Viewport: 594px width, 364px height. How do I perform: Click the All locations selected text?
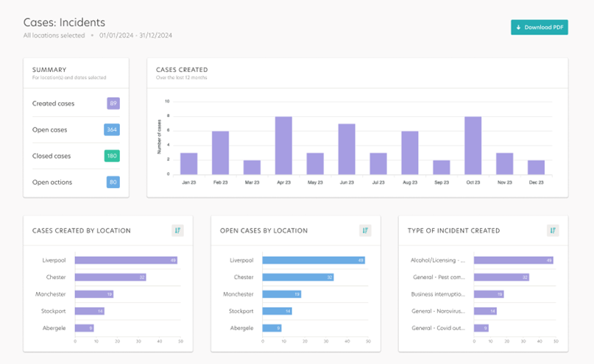point(54,35)
